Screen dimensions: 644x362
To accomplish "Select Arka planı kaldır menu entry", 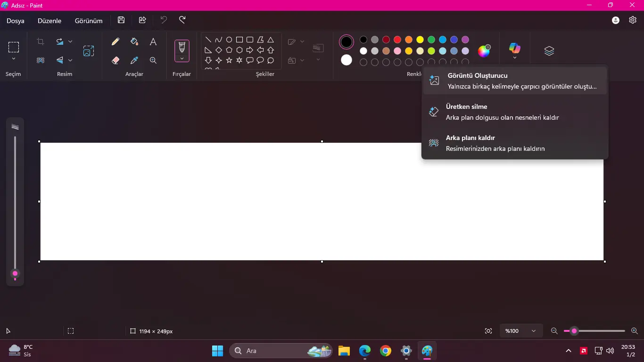I will pos(515,143).
